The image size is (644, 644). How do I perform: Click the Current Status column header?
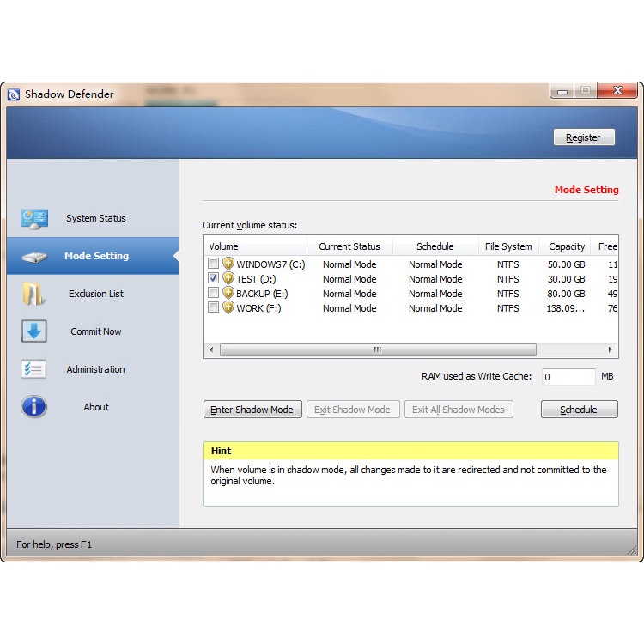(349, 246)
